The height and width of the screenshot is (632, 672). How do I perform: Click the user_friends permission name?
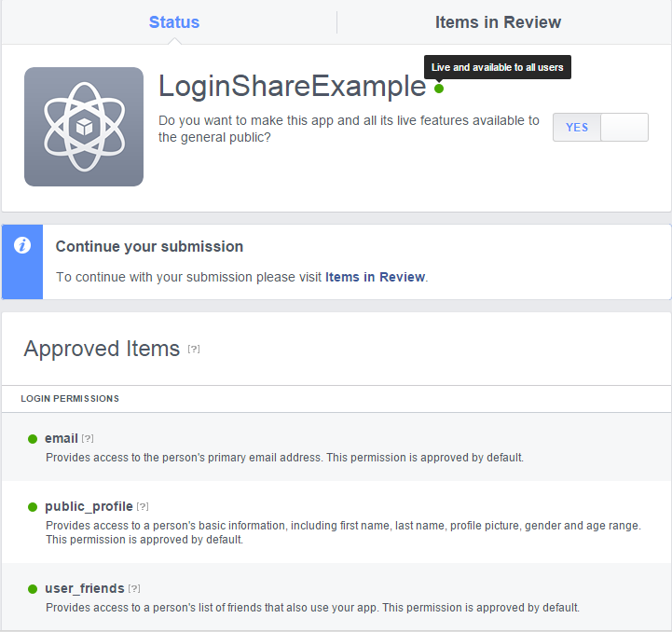[x=85, y=588]
